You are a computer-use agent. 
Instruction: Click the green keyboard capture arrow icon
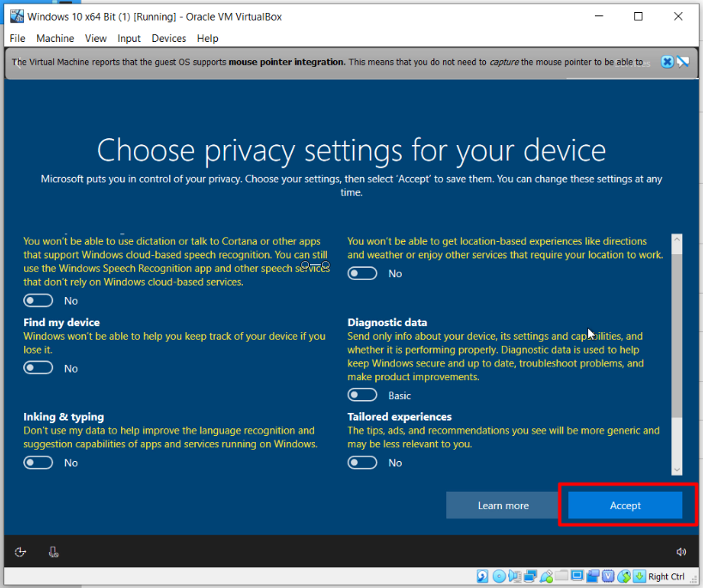tap(639, 576)
